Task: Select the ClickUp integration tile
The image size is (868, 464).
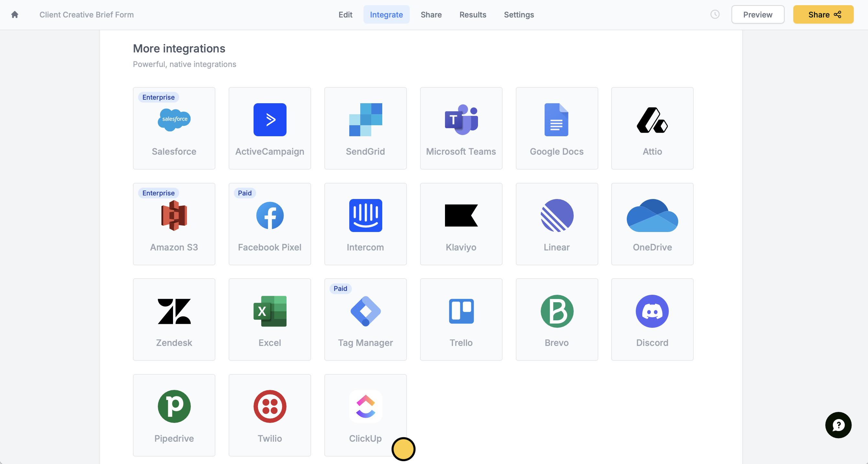Action: coord(365,415)
